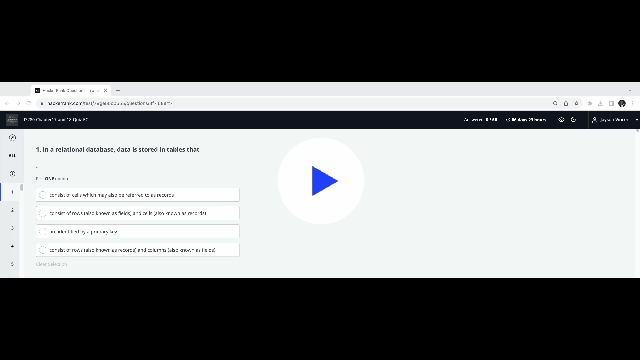Jump to question 2 in the sidebar
The height and width of the screenshot is (360, 640).
pos(12,210)
